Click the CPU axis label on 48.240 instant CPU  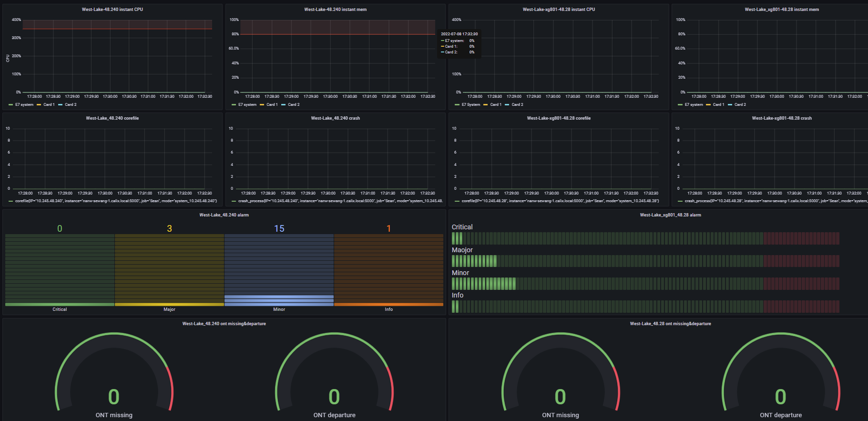[x=8, y=58]
